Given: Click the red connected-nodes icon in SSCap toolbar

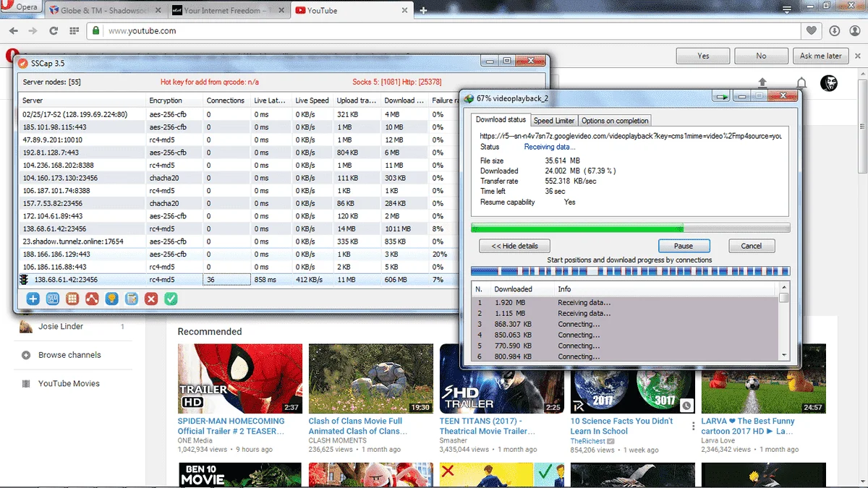Looking at the screenshot, I should pyautogui.click(x=92, y=299).
